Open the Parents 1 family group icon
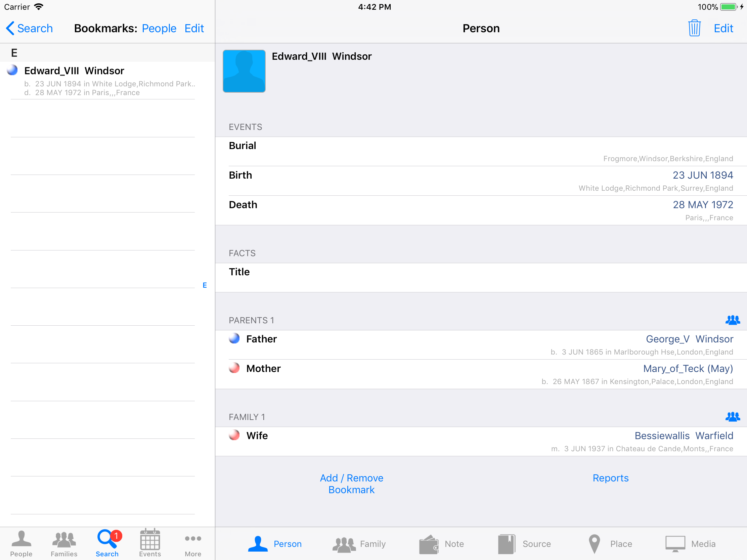The image size is (747, 560). coord(732,320)
